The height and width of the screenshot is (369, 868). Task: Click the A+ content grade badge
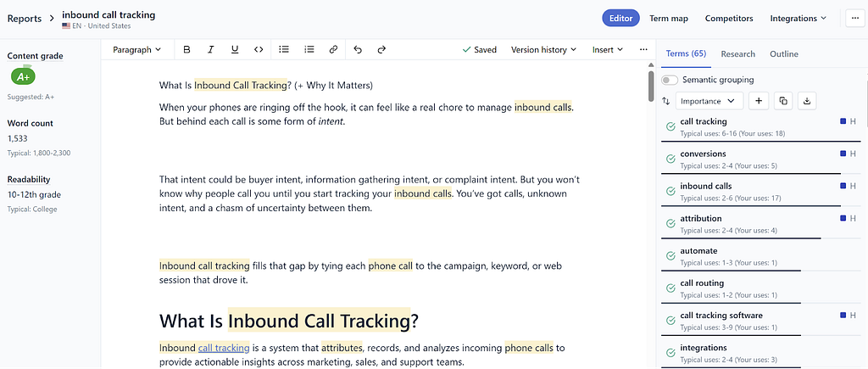click(x=23, y=76)
